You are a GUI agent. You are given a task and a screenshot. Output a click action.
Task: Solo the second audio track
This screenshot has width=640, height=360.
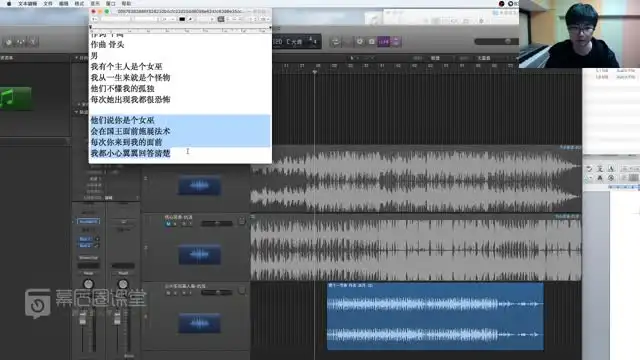[x=175, y=224]
